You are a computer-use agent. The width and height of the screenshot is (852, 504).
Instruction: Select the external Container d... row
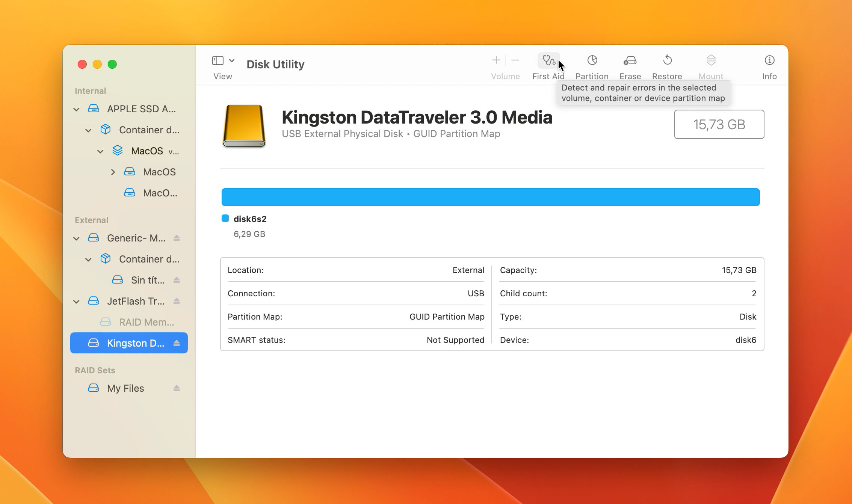pyautogui.click(x=129, y=259)
